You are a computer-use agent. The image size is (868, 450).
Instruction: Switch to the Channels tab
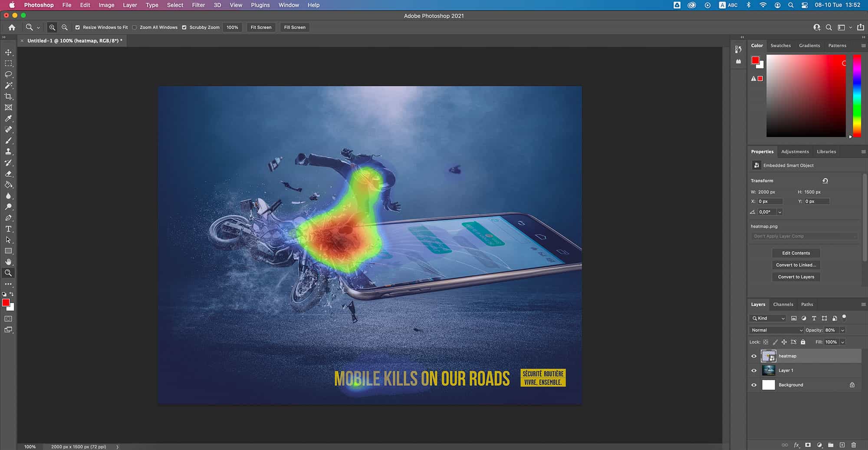(783, 304)
